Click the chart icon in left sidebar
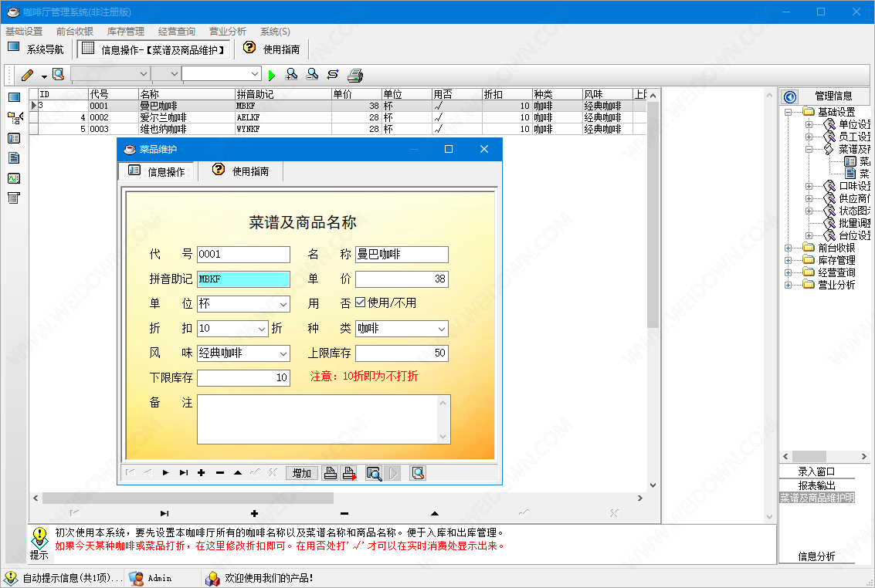This screenshot has width=875, height=588. click(14, 178)
